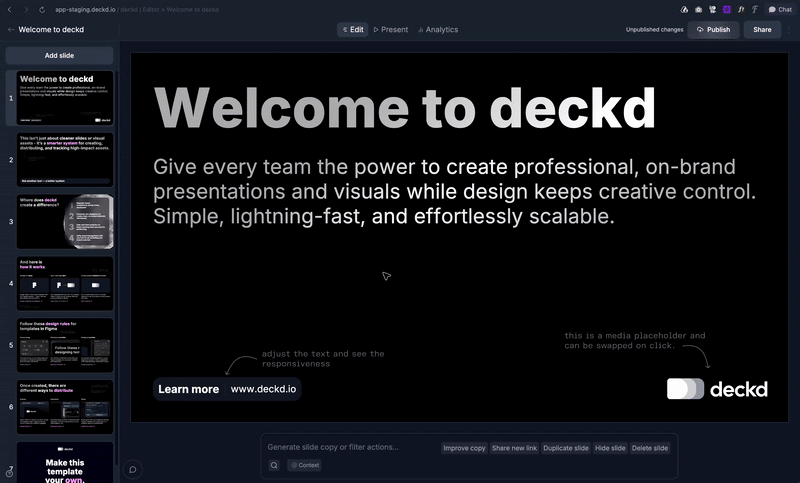Open the comments bubble icon

coord(133,470)
